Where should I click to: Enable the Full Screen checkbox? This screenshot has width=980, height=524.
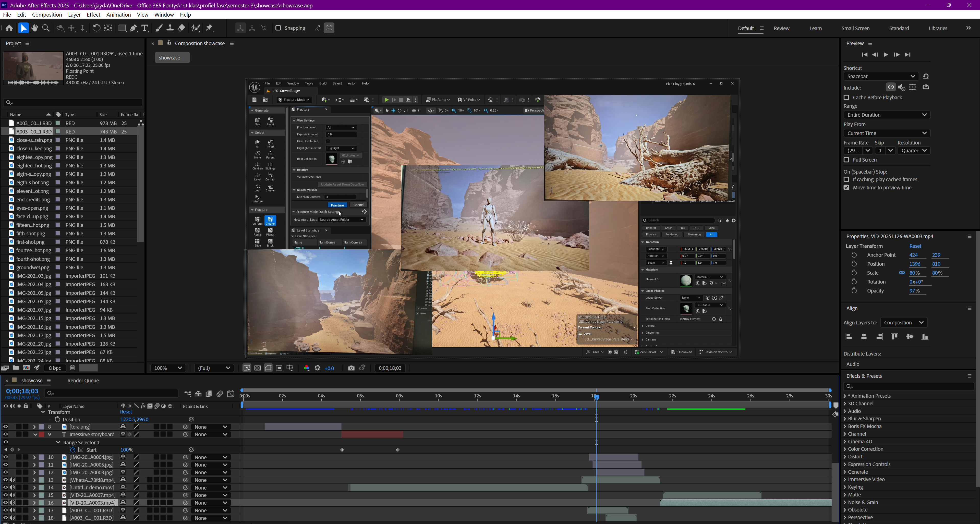(846, 160)
